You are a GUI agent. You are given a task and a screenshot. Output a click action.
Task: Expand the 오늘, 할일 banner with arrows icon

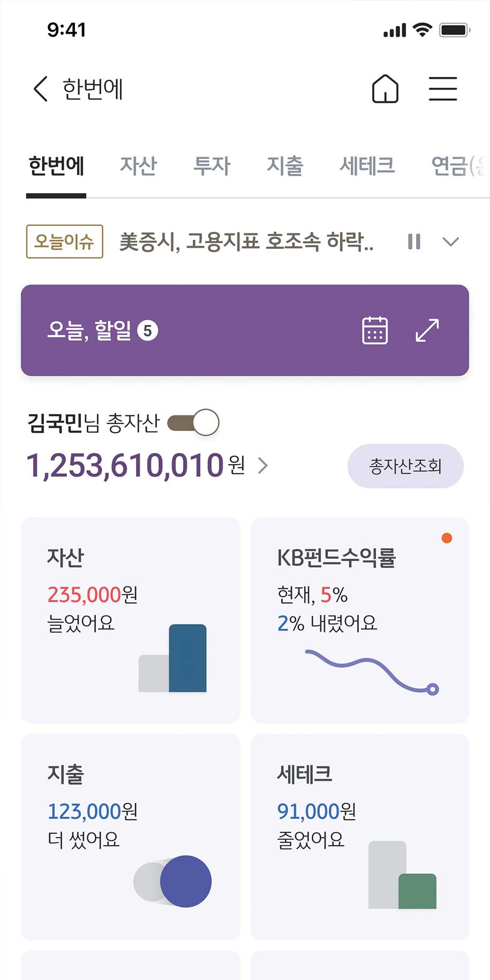pyautogui.click(x=427, y=330)
